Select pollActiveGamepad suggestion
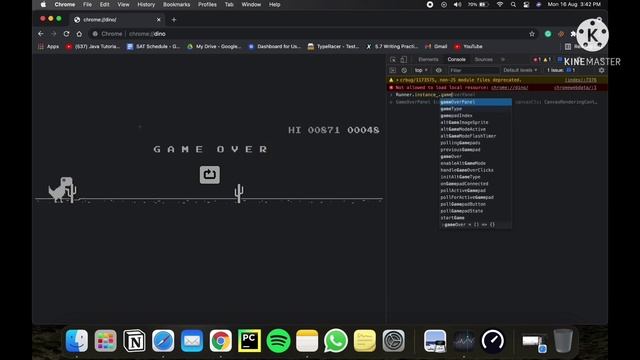 click(476, 191)
